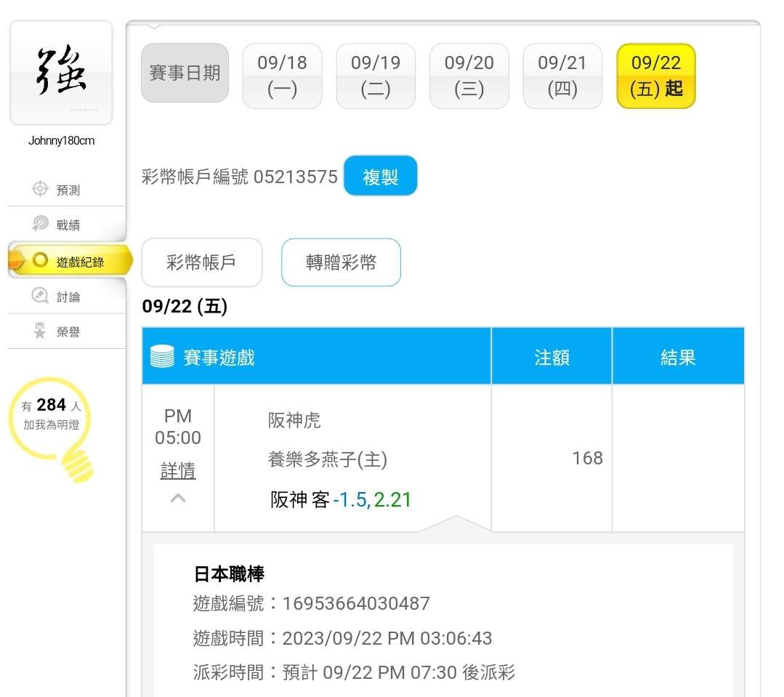Open the 預測 sidebar menu item
Viewport: 784px width, 697px height.
point(67,190)
